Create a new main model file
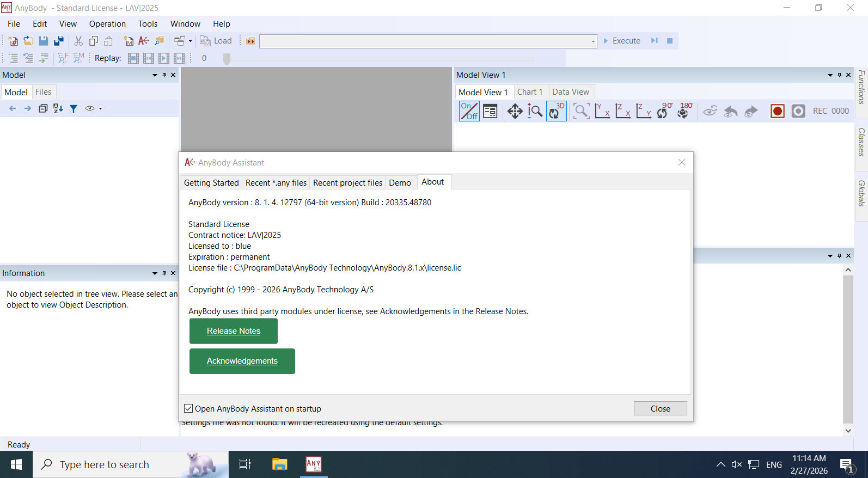Viewport: 868px width, 478px height. click(x=129, y=41)
